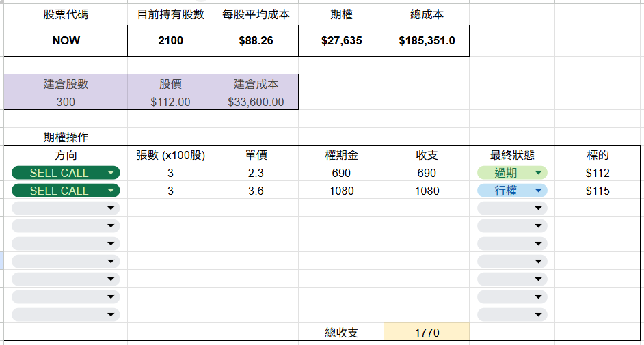Viewport: 644px width, 345px height.
Task: Select the 目前持有股數 header cell
Action: [x=170, y=14]
